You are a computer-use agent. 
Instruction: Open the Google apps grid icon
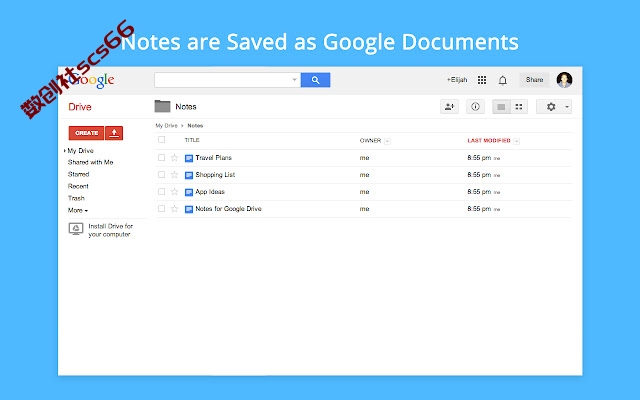482,80
